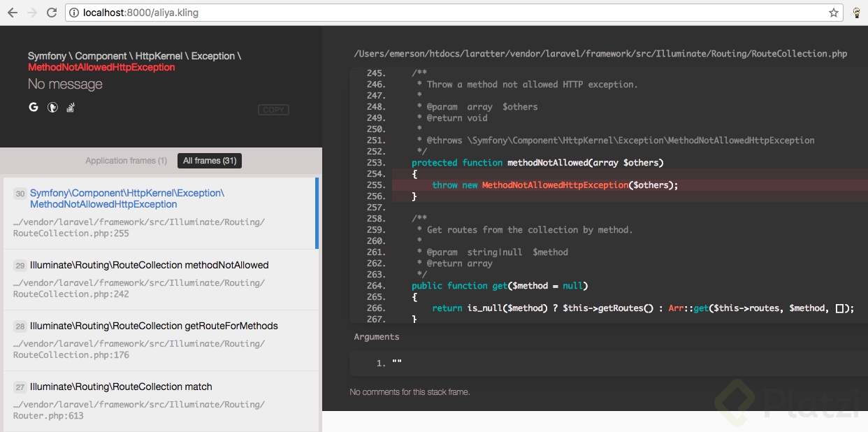
Task: Switch to Application frames (1) tab
Action: coord(126,161)
